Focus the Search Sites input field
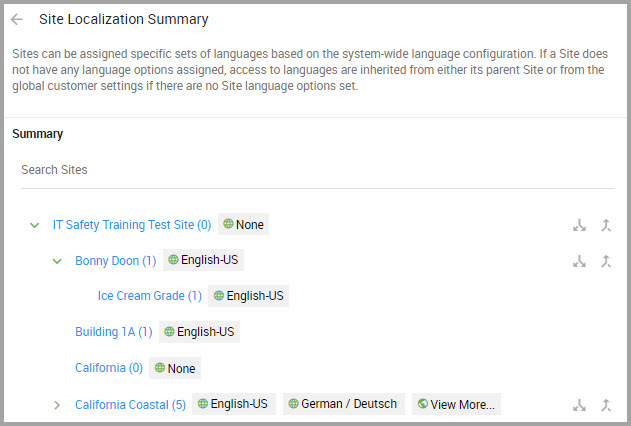The width and height of the screenshot is (631, 426). coord(318,170)
